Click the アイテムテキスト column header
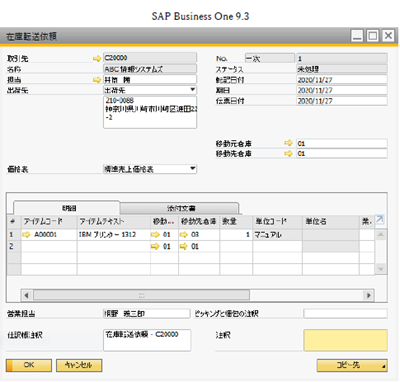 pos(114,221)
